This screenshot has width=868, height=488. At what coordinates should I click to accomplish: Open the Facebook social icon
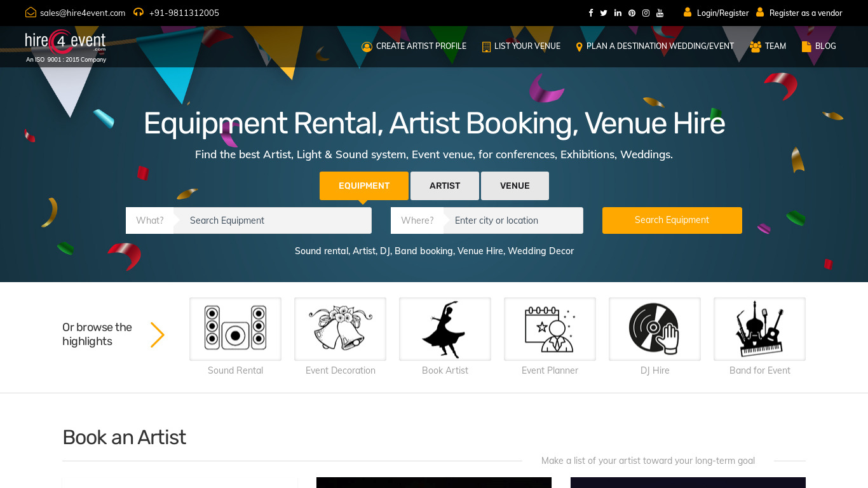click(x=590, y=13)
